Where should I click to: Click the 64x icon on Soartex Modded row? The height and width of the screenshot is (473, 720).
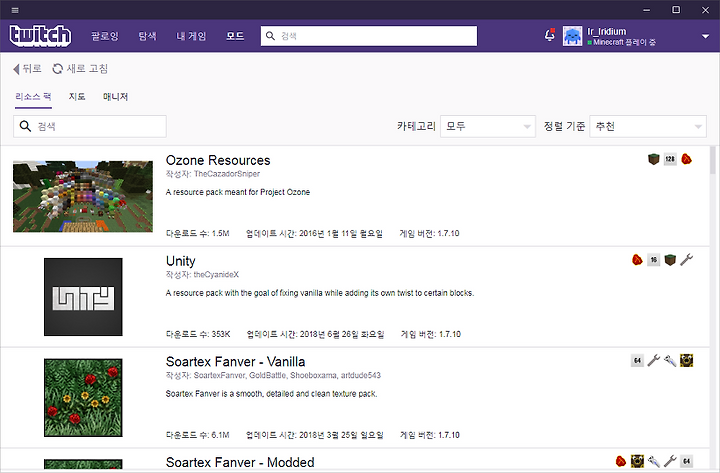click(686, 461)
